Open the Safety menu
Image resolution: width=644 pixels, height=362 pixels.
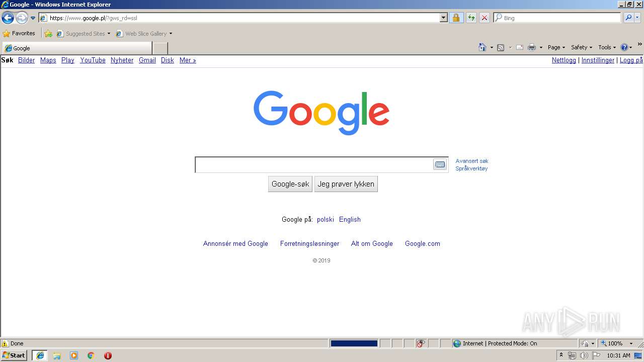coord(582,47)
